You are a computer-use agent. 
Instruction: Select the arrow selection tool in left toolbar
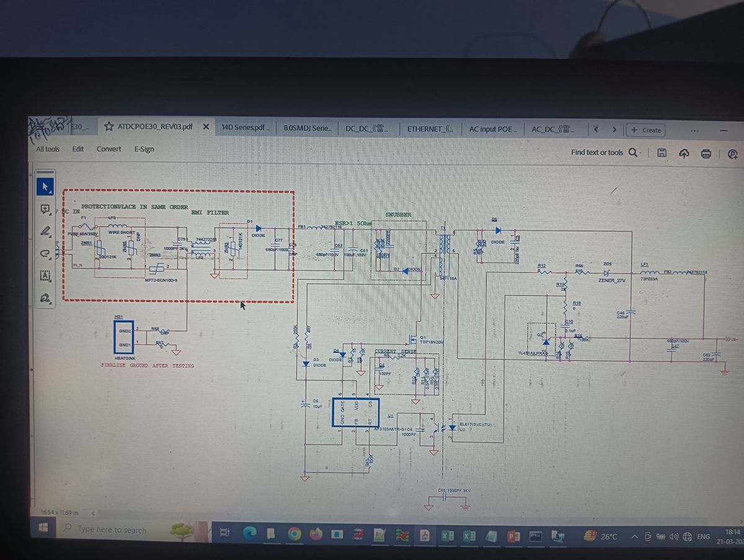(45, 186)
